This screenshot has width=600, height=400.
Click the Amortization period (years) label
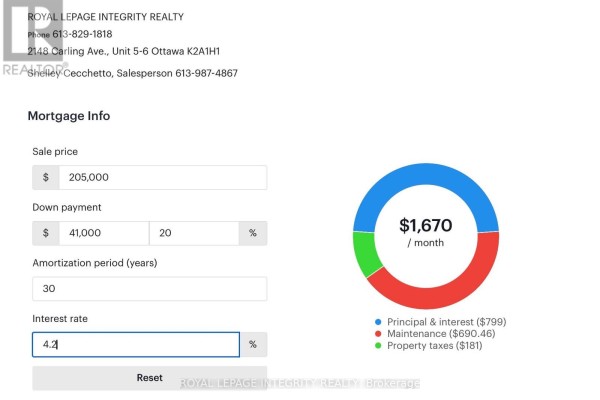(x=95, y=263)
